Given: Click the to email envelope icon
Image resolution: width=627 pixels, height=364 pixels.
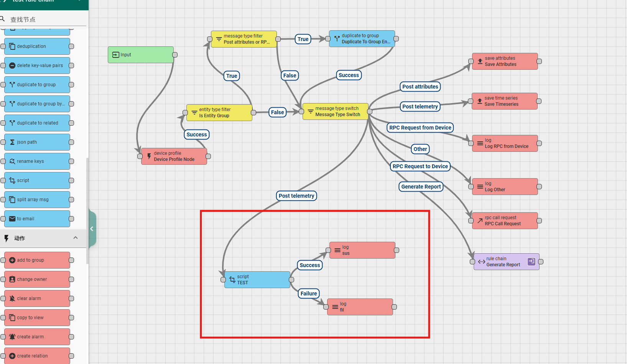Looking at the screenshot, I should click(x=12, y=219).
